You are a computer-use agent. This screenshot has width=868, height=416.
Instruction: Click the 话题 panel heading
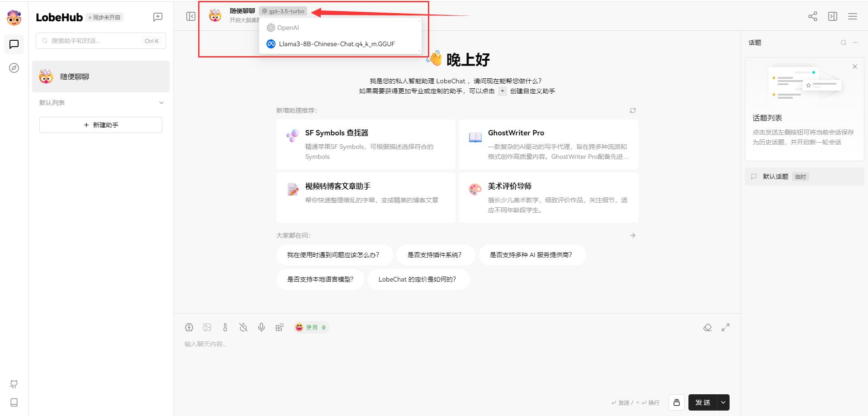coord(755,43)
